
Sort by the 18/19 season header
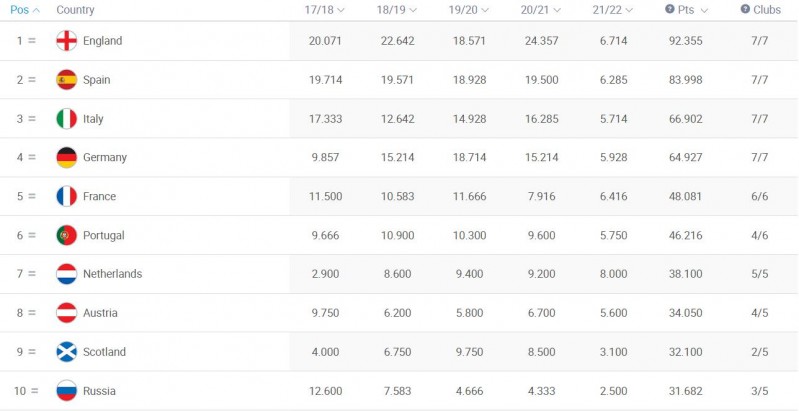[396, 10]
